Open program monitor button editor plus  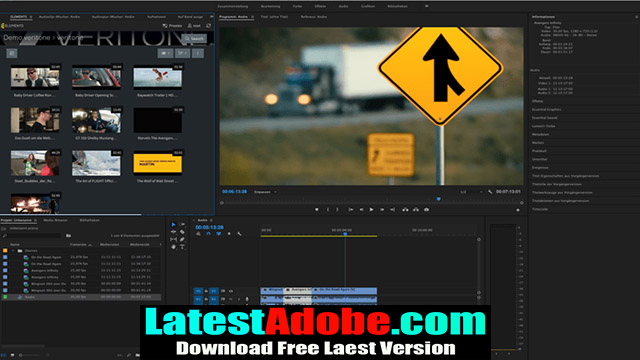coord(518,210)
